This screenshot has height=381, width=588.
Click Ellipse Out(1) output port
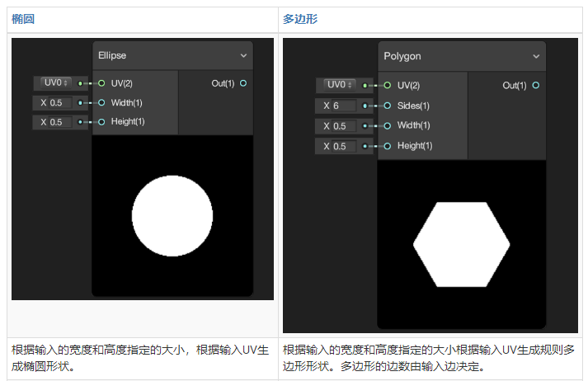243,83
